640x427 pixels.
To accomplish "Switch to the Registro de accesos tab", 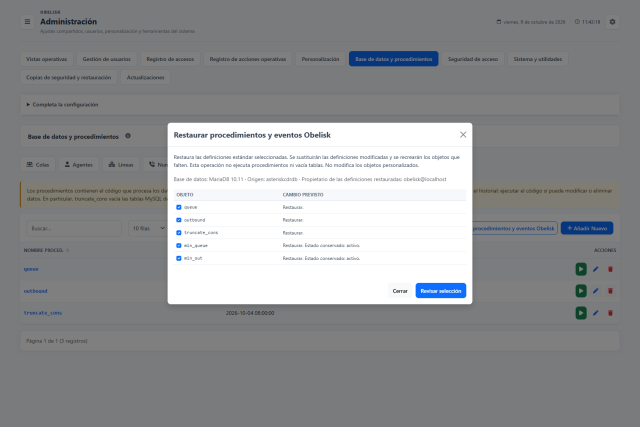I will pyautogui.click(x=170, y=59).
